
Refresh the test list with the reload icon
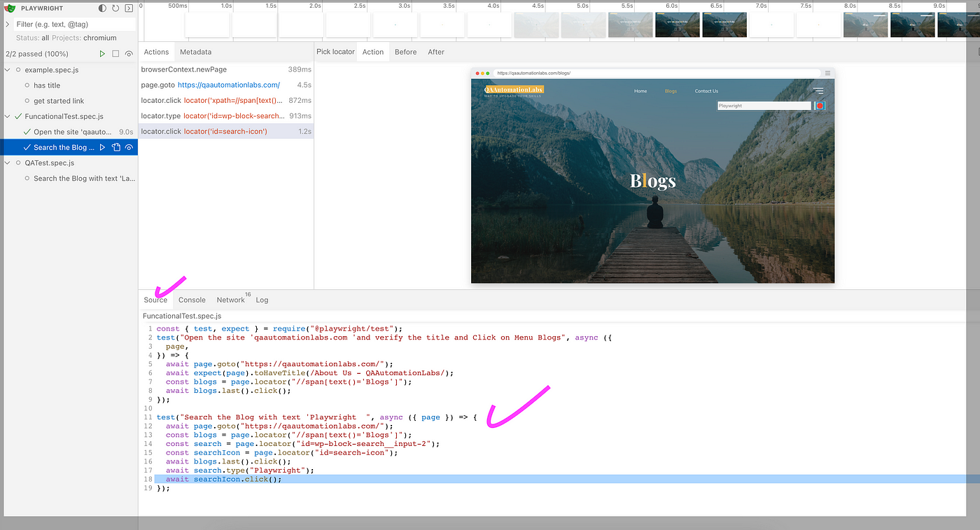click(x=114, y=8)
